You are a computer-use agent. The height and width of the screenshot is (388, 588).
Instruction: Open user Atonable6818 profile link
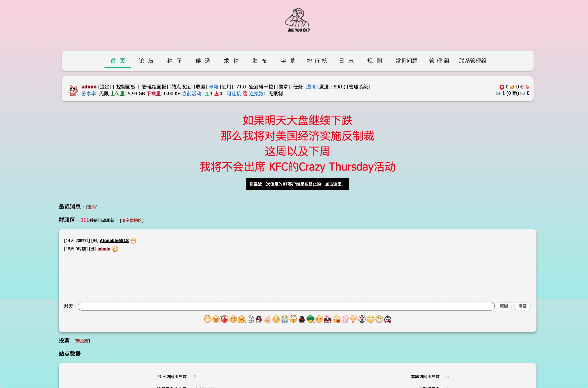tap(114, 240)
